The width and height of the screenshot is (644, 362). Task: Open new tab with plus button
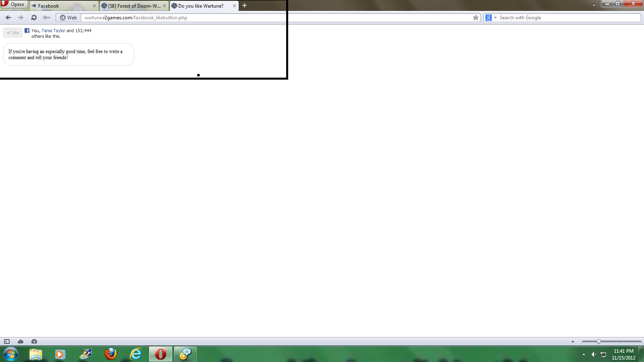coord(244,6)
